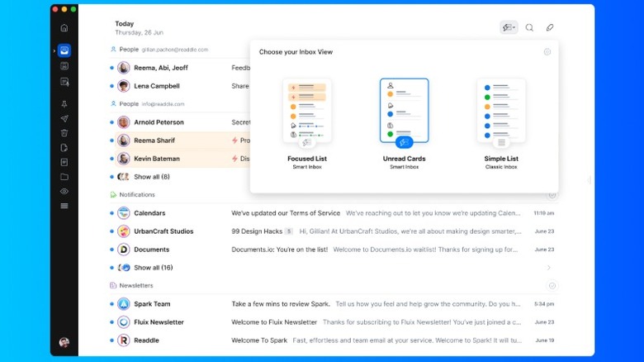Click the UrbanCraft Studios sender avatar
The image size is (644, 362).
[124, 231]
